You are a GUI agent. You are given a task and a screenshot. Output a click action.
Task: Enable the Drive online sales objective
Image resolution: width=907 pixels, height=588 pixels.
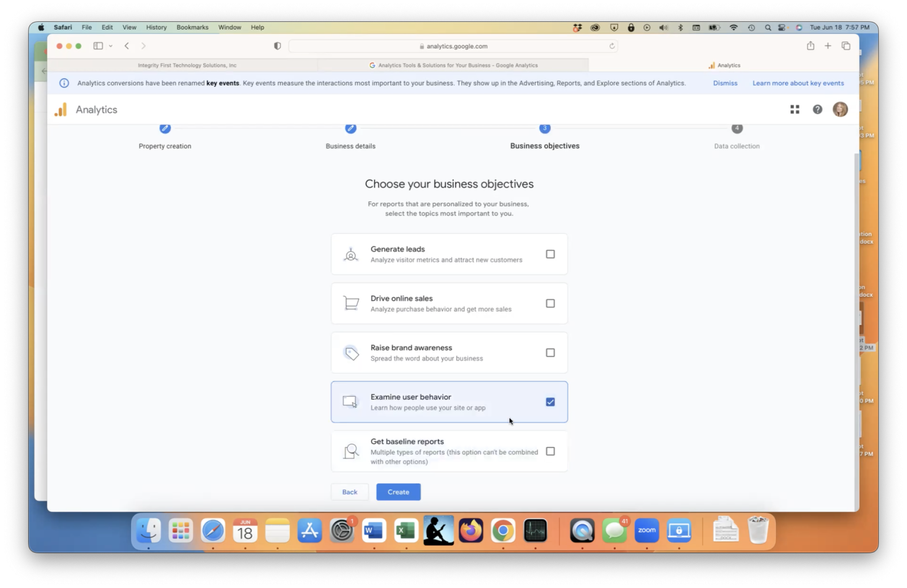pos(550,303)
